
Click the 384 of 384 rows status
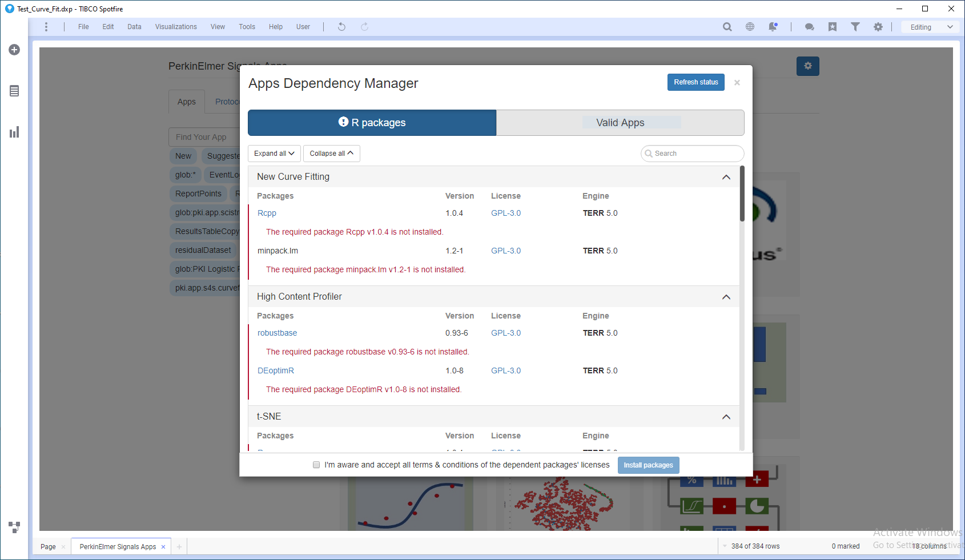click(755, 546)
